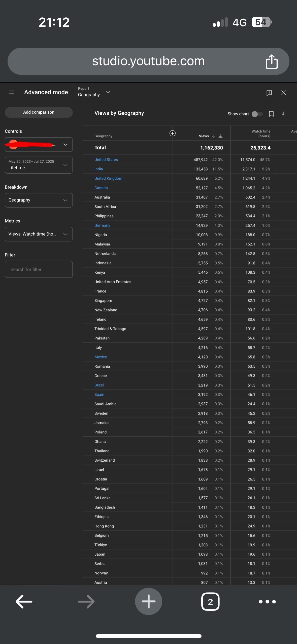The height and width of the screenshot is (644, 297).
Task: Select the Norway row
Action: (x=189, y=573)
